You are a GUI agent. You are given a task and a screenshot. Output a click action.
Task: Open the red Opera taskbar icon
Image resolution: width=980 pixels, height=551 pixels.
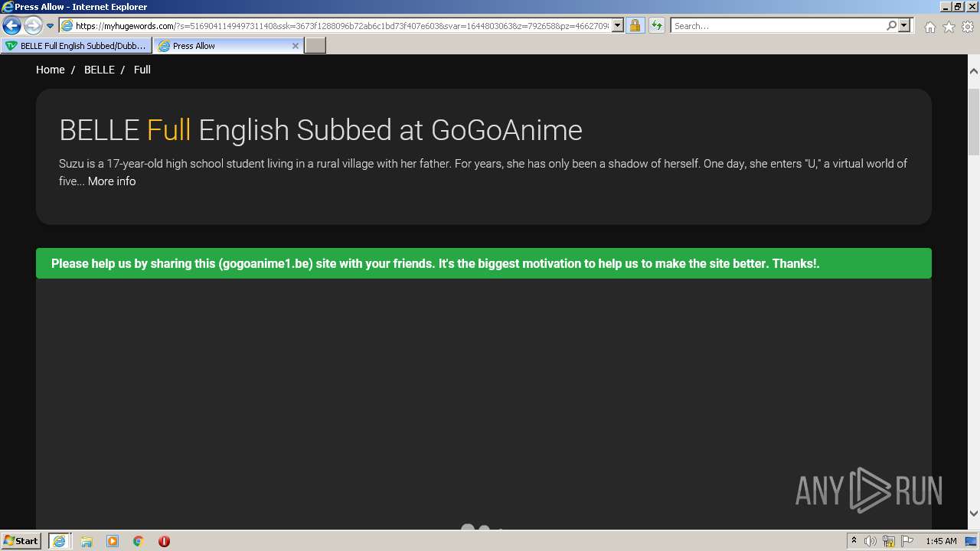point(164,541)
